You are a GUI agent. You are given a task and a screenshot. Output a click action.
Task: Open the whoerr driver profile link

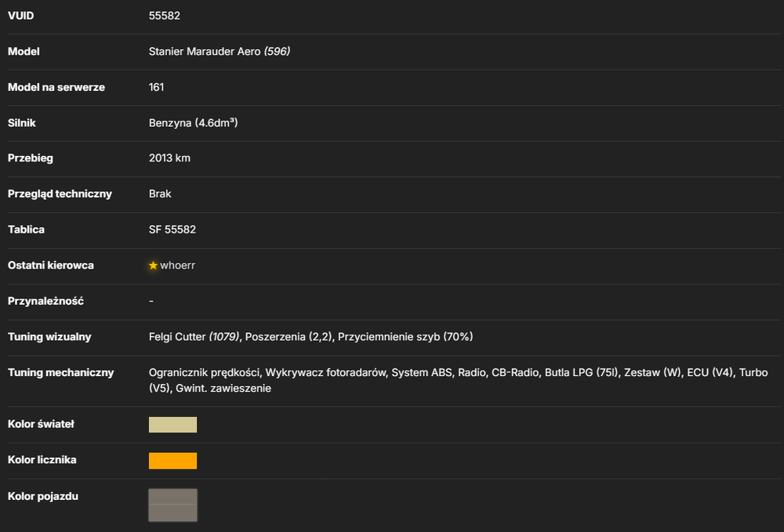coord(177,266)
